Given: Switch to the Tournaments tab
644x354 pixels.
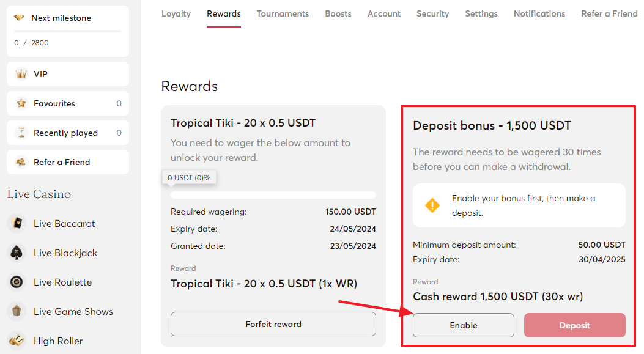Looking at the screenshot, I should (283, 13).
